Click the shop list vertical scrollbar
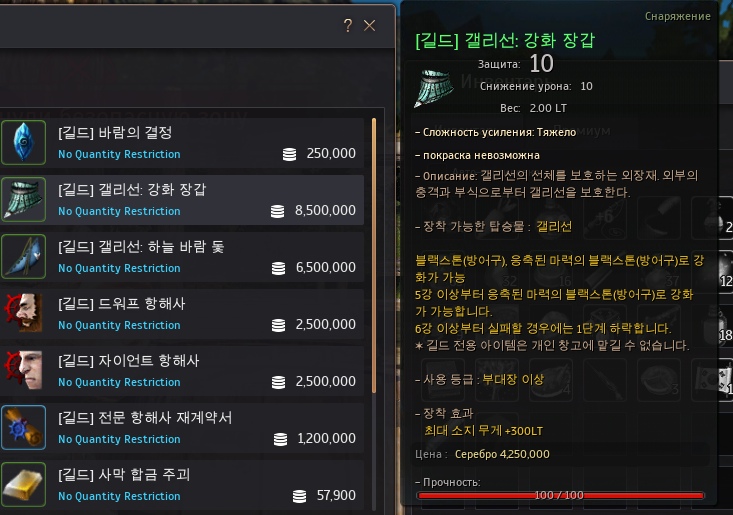733x515 pixels. tap(374, 256)
